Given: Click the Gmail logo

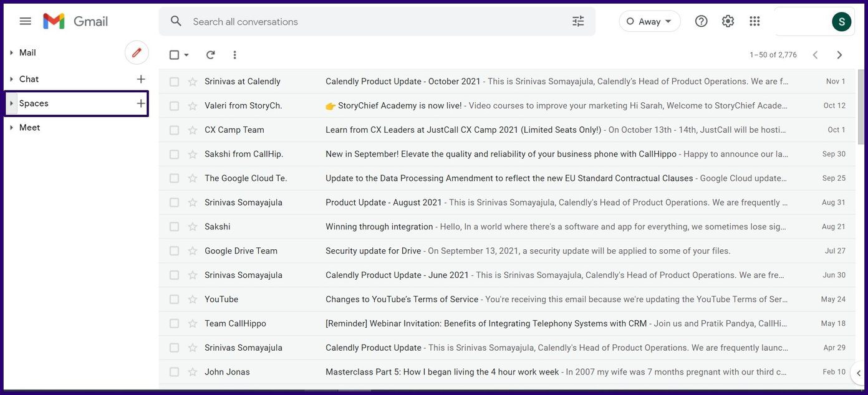Looking at the screenshot, I should click(x=75, y=21).
